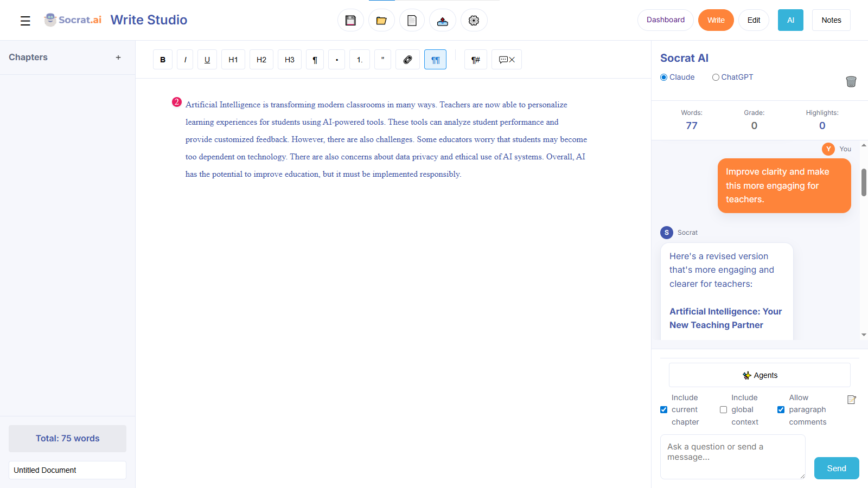Toggle the paragraph numbering ¶# button
The height and width of the screenshot is (488, 868).
click(476, 60)
